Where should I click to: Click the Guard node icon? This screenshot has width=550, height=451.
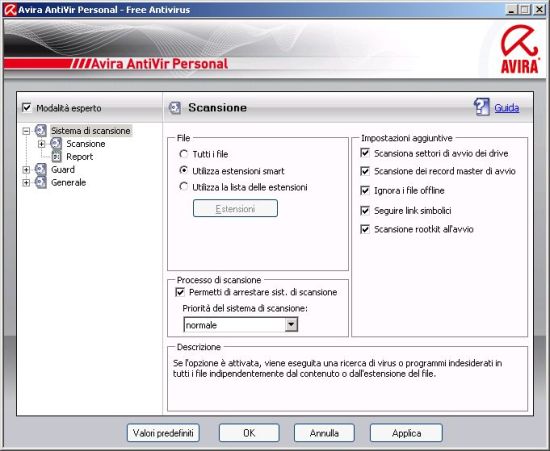(41, 169)
